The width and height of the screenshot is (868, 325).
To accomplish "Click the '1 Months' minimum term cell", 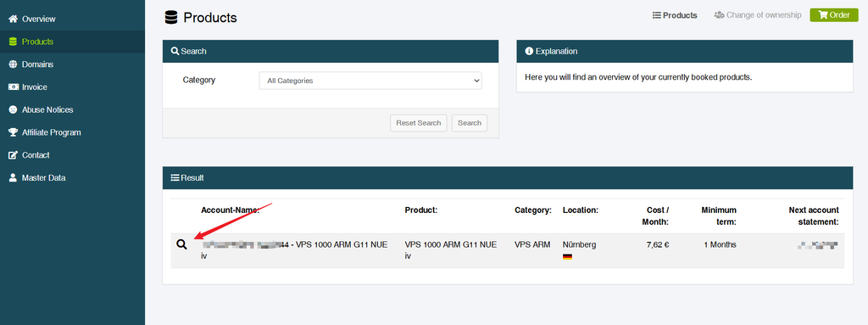I will click(720, 244).
